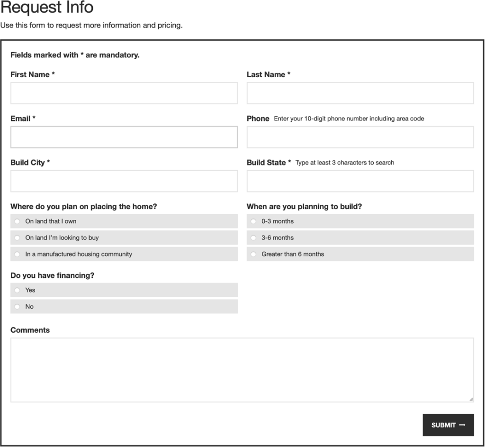Grab the Comments box resize handle
Viewport: 485px width, 448px height.
(471, 399)
